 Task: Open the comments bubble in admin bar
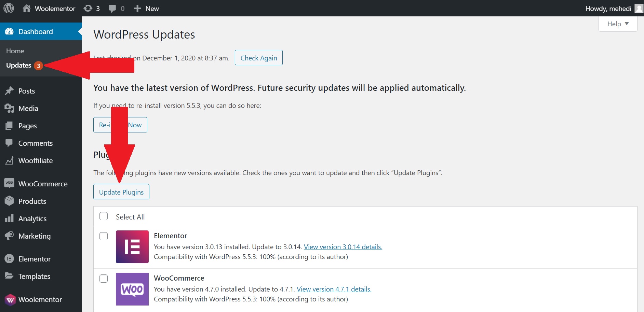116,8
